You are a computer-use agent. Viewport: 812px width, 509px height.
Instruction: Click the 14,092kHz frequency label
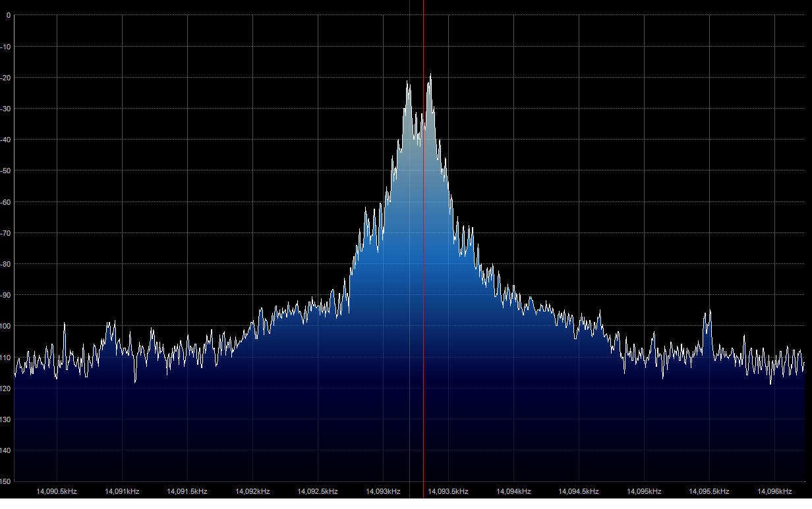252,491
